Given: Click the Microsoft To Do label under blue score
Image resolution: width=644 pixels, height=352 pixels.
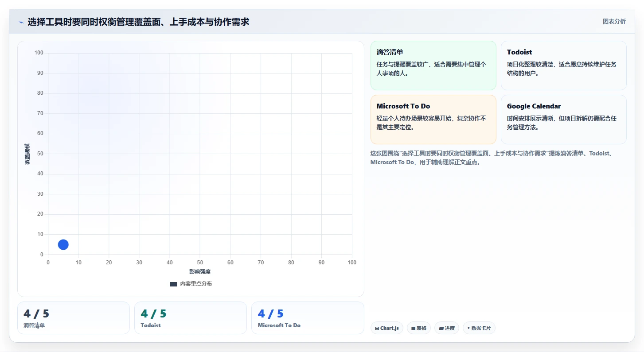Looking at the screenshot, I should (x=279, y=325).
